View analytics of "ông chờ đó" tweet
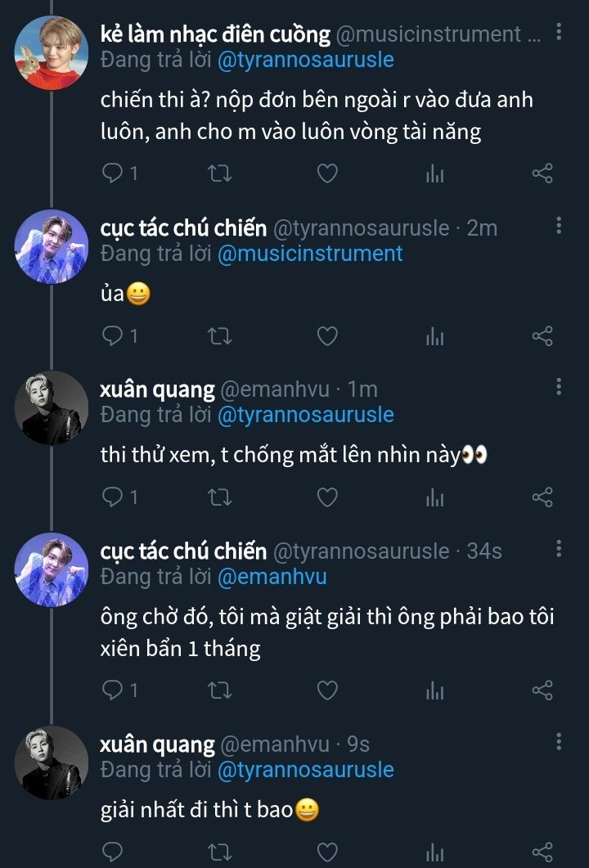589x868 pixels. (x=434, y=691)
